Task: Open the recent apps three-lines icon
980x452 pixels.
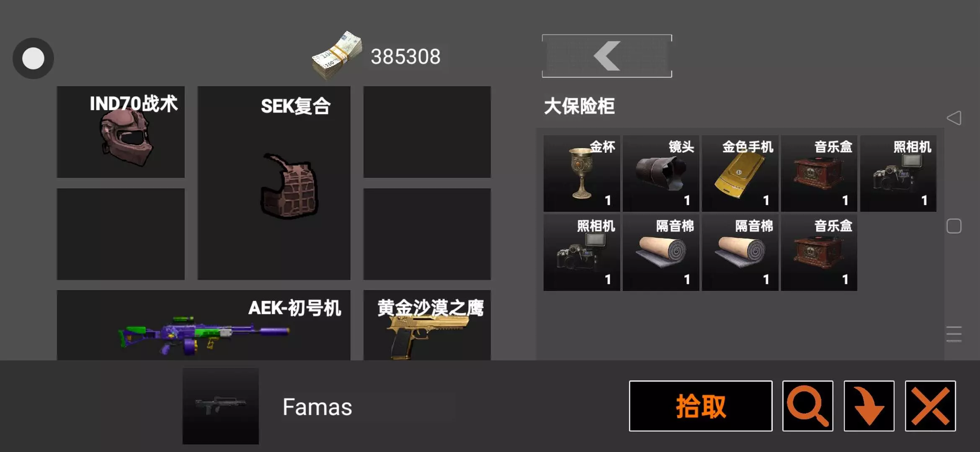Action: (x=954, y=334)
